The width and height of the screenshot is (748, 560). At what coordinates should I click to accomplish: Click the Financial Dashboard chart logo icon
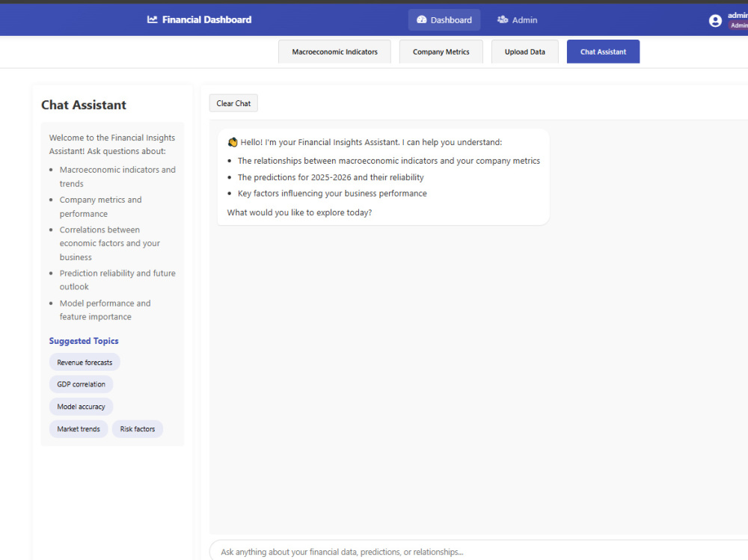coord(152,19)
